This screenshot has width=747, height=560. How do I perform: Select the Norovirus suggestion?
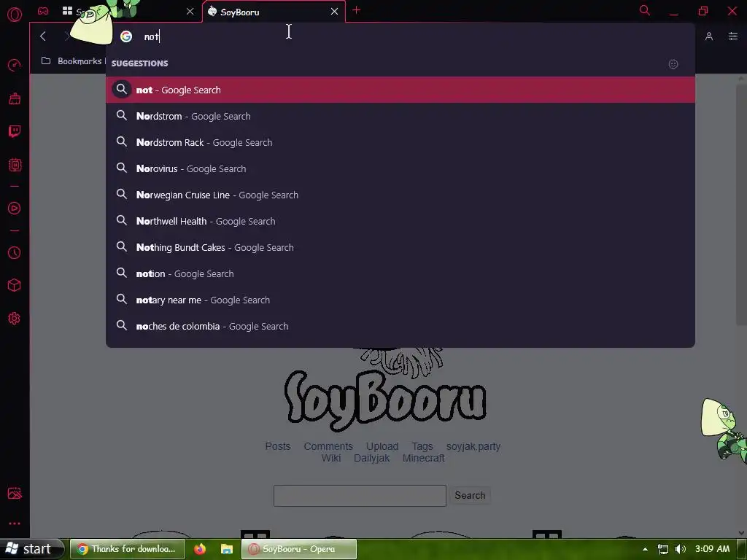[400, 168]
